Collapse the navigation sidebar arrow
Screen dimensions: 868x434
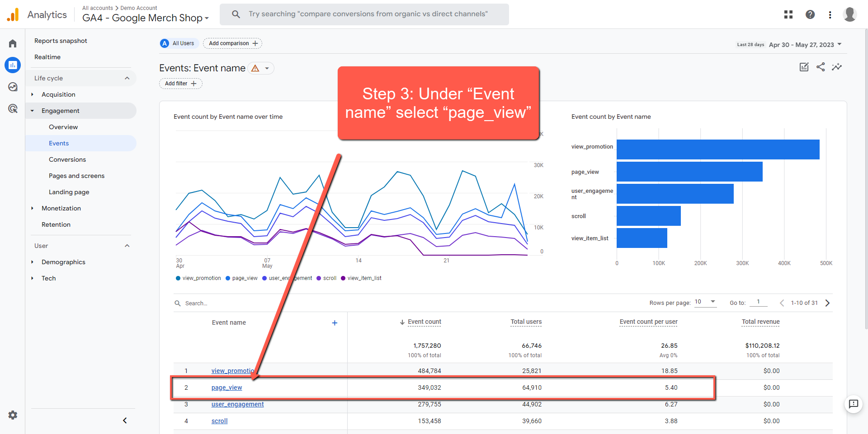click(x=125, y=420)
